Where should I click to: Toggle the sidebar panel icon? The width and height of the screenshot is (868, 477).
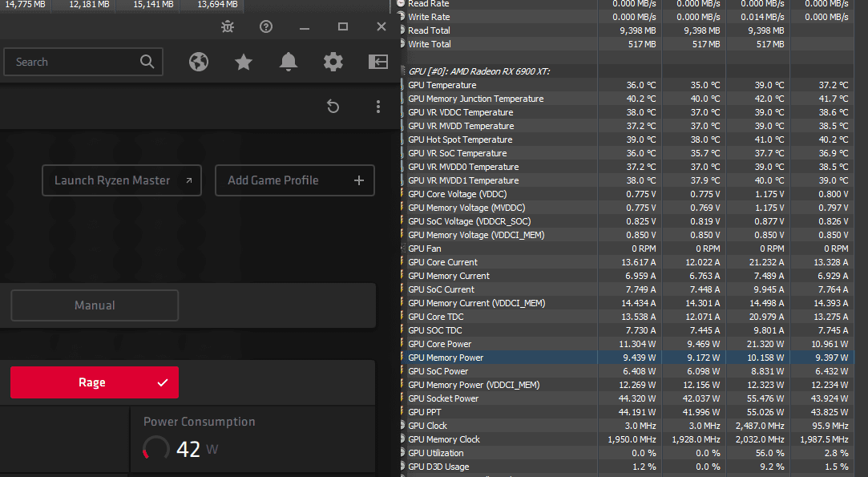[x=378, y=62]
